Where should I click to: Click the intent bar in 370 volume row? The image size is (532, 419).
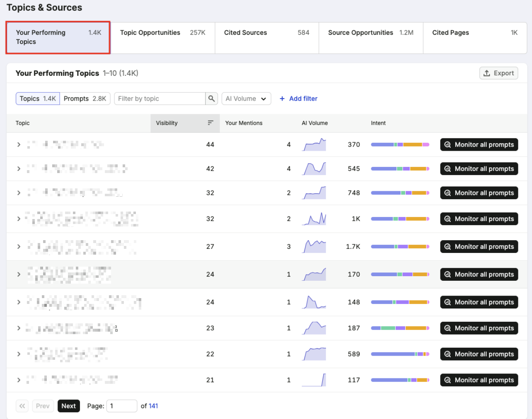400,144
